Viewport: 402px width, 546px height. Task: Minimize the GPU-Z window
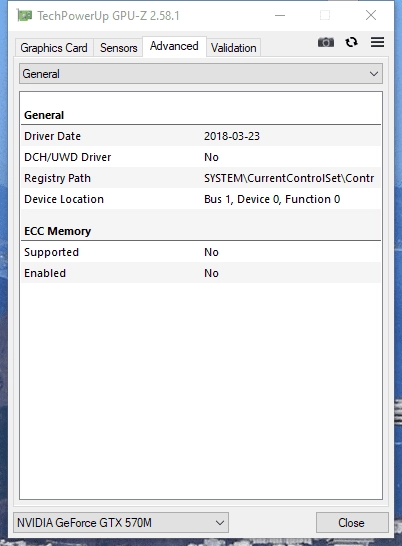coord(280,15)
